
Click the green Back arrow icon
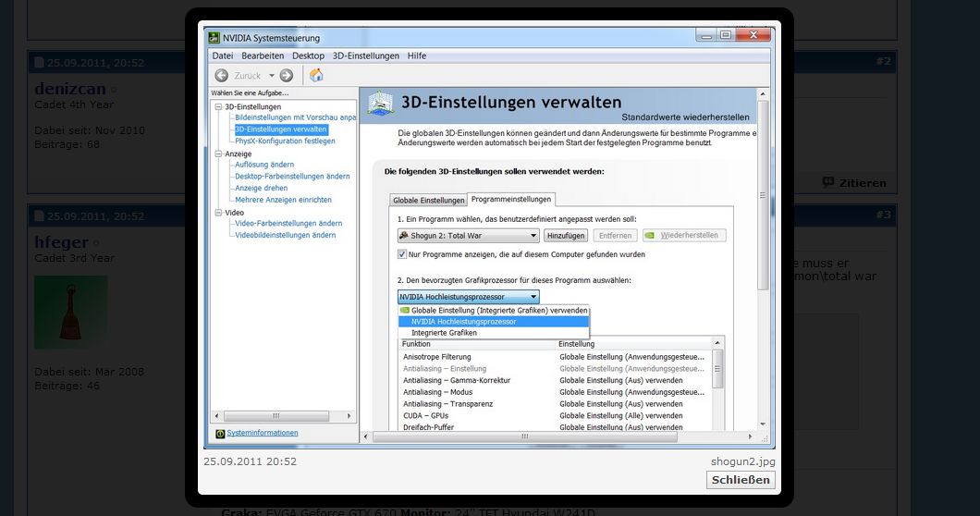click(222, 75)
